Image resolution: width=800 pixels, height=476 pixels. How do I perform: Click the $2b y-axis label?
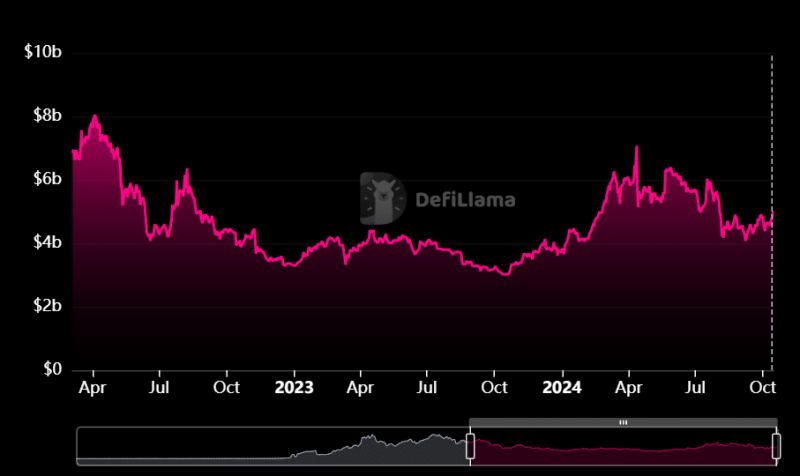47,305
